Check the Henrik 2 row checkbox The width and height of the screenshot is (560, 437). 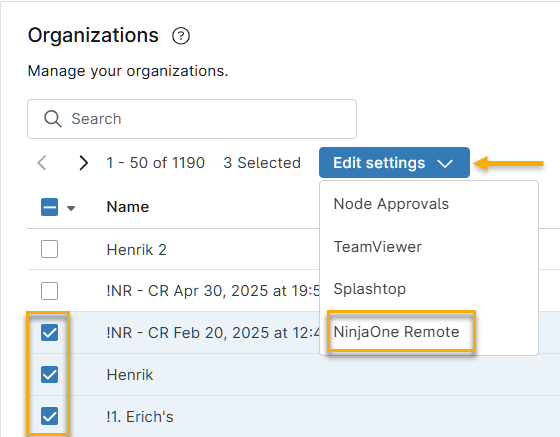pyautogui.click(x=50, y=249)
